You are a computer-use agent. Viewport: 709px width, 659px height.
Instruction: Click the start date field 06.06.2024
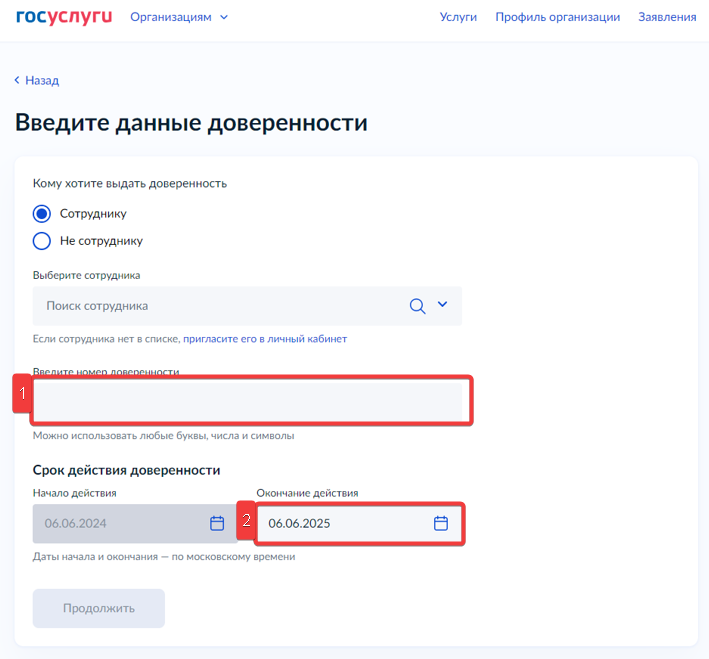click(x=135, y=523)
